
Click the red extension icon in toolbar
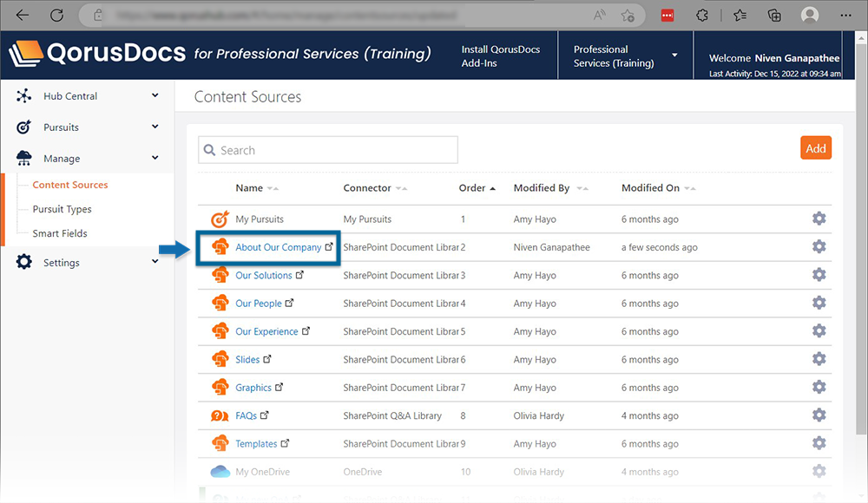(x=667, y=16)
